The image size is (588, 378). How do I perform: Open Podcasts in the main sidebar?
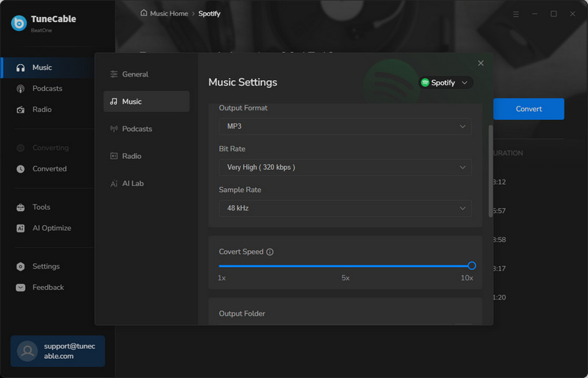[48, 88]
